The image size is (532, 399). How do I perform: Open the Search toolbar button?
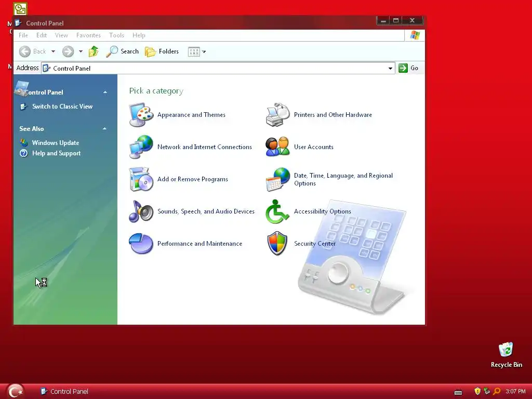tap(122, 51)
